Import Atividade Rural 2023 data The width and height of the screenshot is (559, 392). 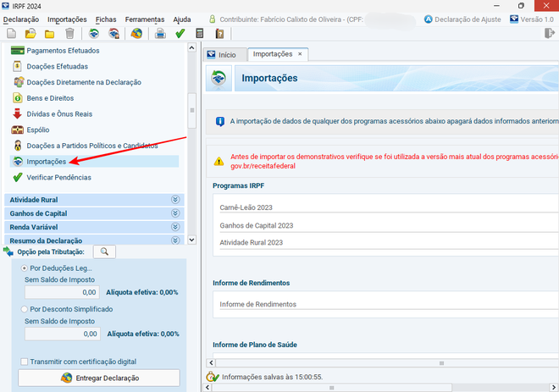coord(389,243)
